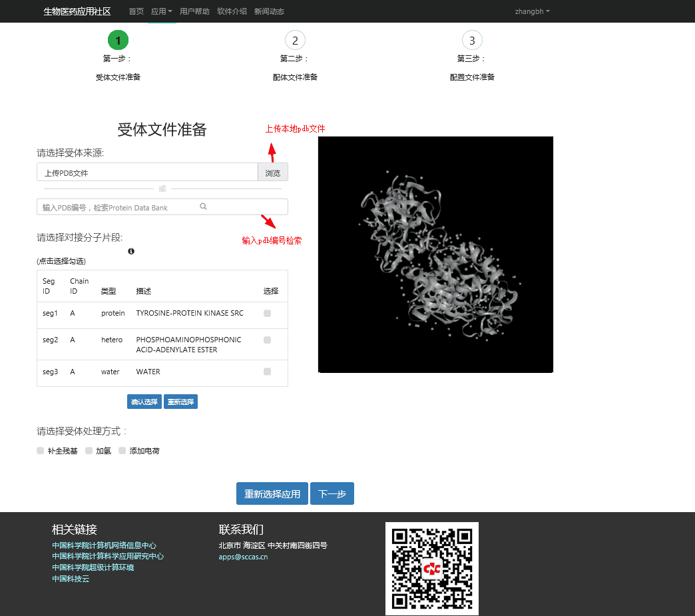Click the search magnifier icon in PDB field

pos(204,206)
